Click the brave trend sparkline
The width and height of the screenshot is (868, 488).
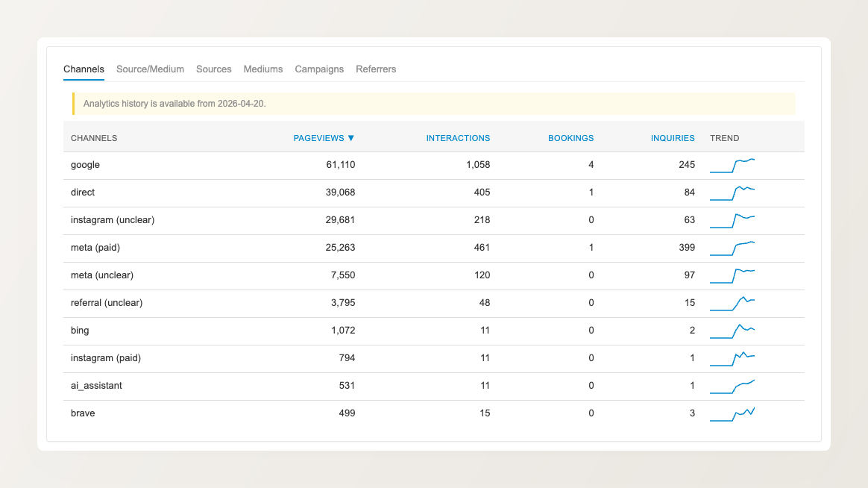coord(732,414)
